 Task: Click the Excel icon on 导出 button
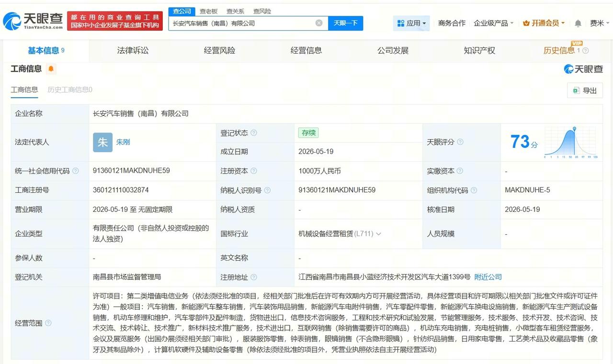(577, 90)
